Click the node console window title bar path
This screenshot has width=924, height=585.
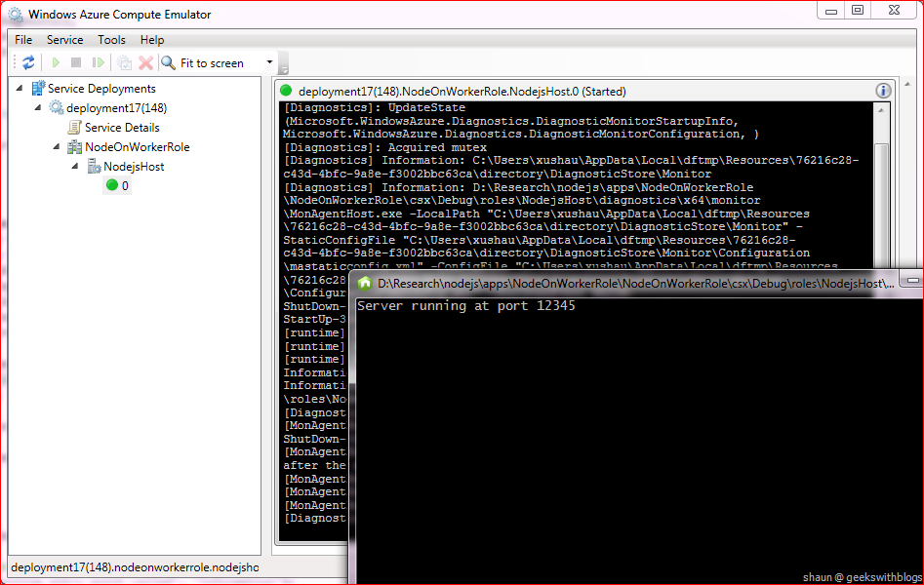[636, 284]
